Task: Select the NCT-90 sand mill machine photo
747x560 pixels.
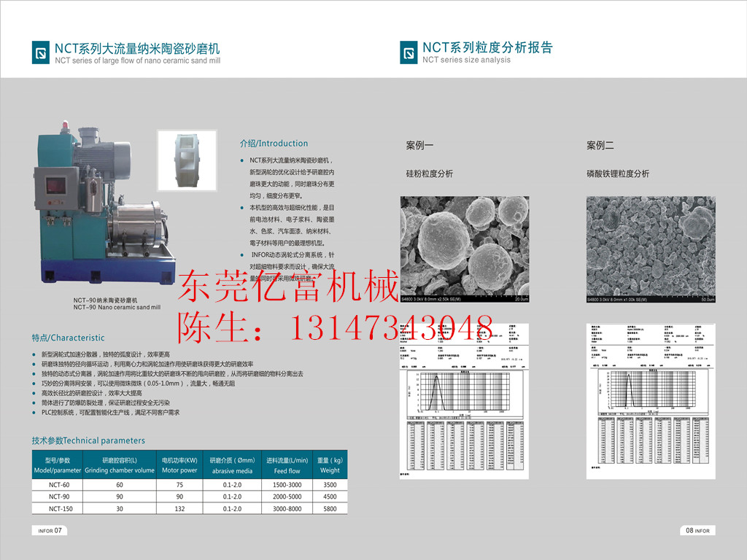Action: click(105, 203)
